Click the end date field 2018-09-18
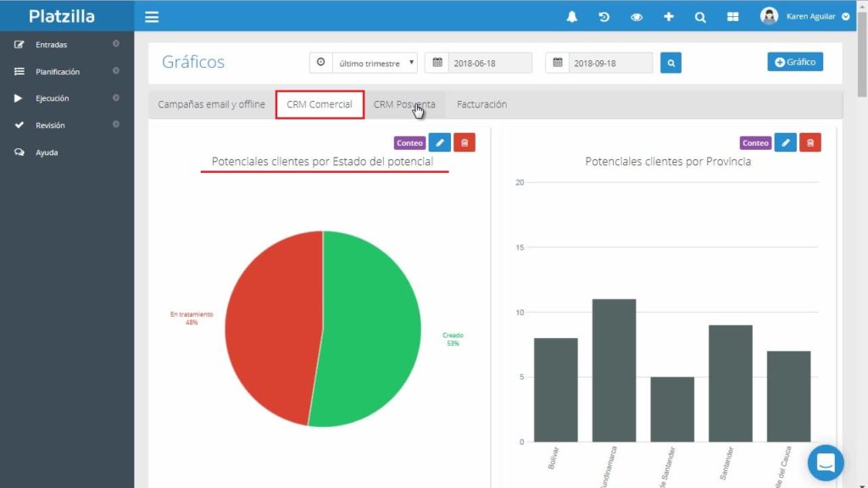Image resolution: width=868 pixels, height=488 pixels. (x=610, y=63)
